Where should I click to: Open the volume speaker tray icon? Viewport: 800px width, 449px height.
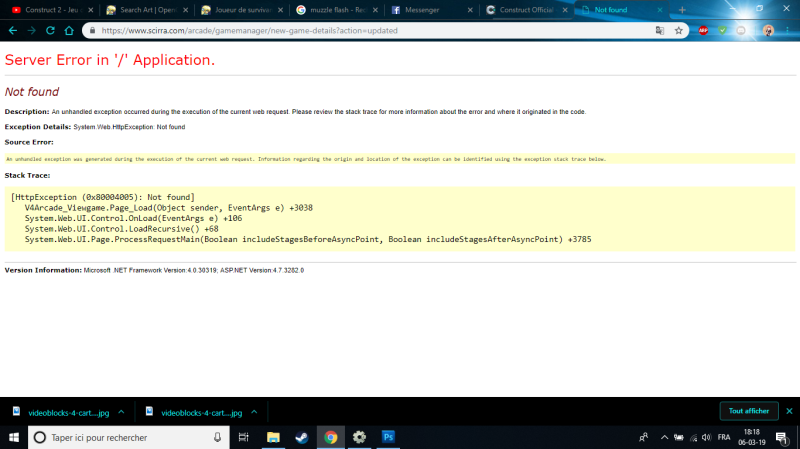[707, 437]
